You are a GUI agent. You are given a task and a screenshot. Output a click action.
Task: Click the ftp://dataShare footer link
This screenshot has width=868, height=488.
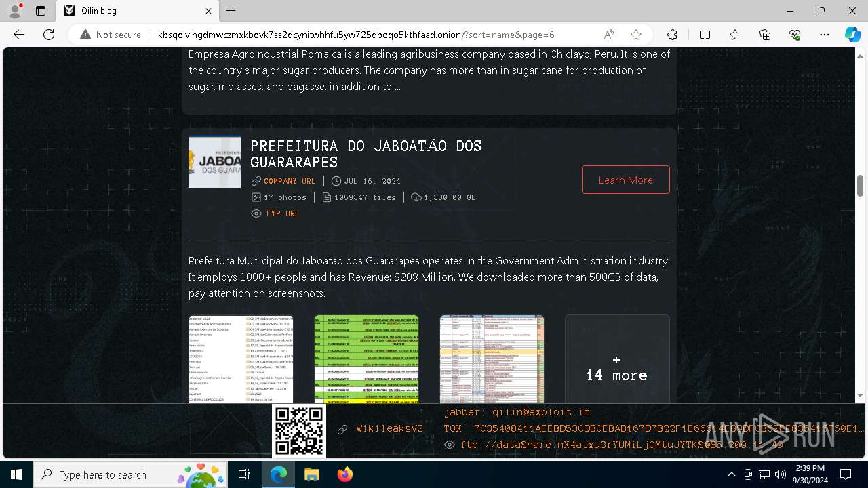coord(622,445)
